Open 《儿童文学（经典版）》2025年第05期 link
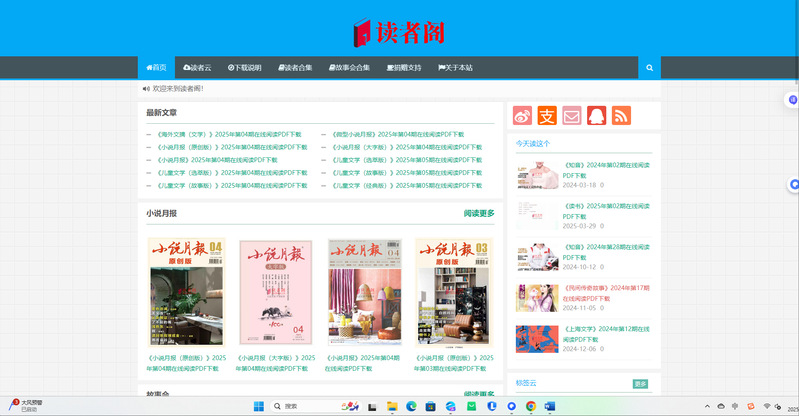 coord(407,186)
